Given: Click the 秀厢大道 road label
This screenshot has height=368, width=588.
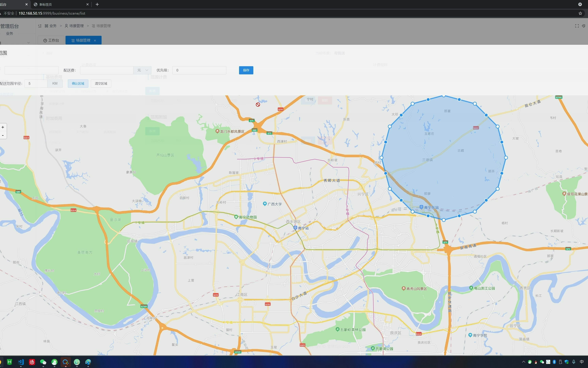Looking at the screenshot, I should click(x=332, y=180).
